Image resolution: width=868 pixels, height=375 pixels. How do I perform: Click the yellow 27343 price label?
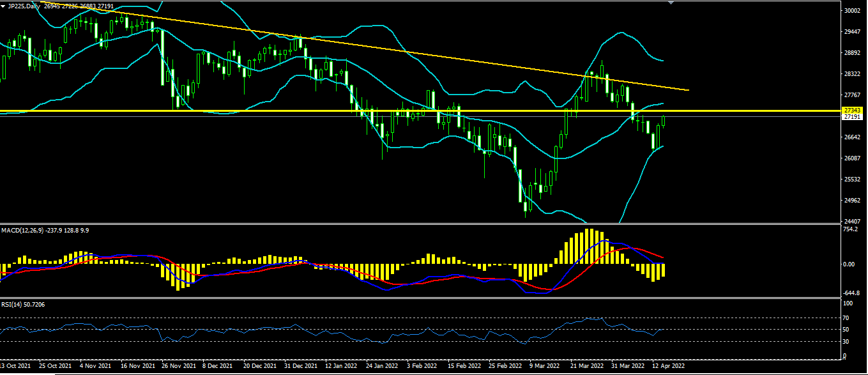[853, 111]
